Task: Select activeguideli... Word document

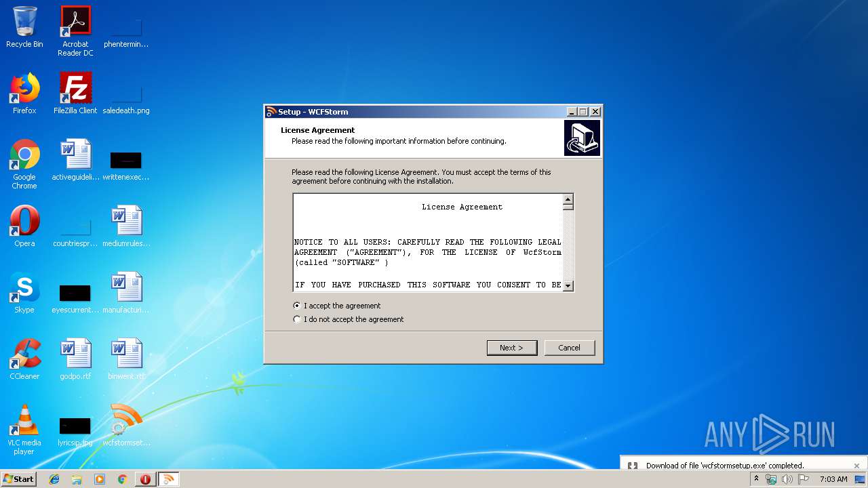Action: pos(75,160)
